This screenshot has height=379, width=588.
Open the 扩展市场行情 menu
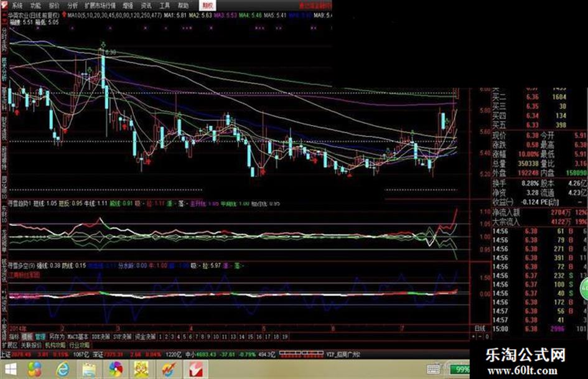click(x=100, y=5)
